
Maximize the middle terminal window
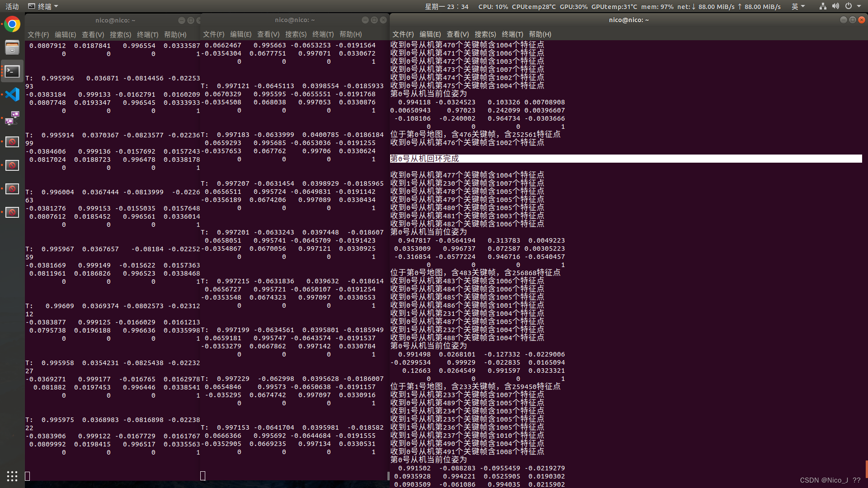click(374, 20)
